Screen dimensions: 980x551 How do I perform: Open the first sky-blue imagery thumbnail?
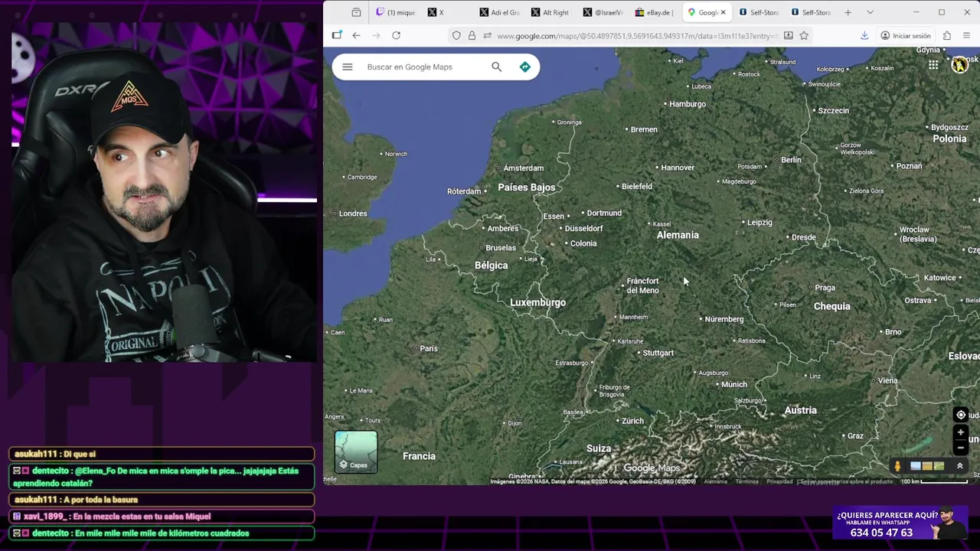pos(915,466)
